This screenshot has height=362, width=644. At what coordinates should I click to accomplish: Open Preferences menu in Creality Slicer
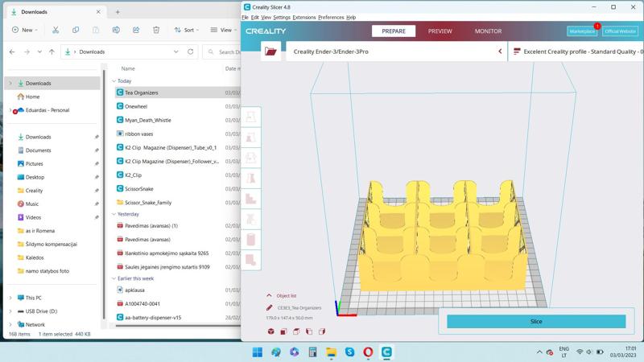(331, 17)
